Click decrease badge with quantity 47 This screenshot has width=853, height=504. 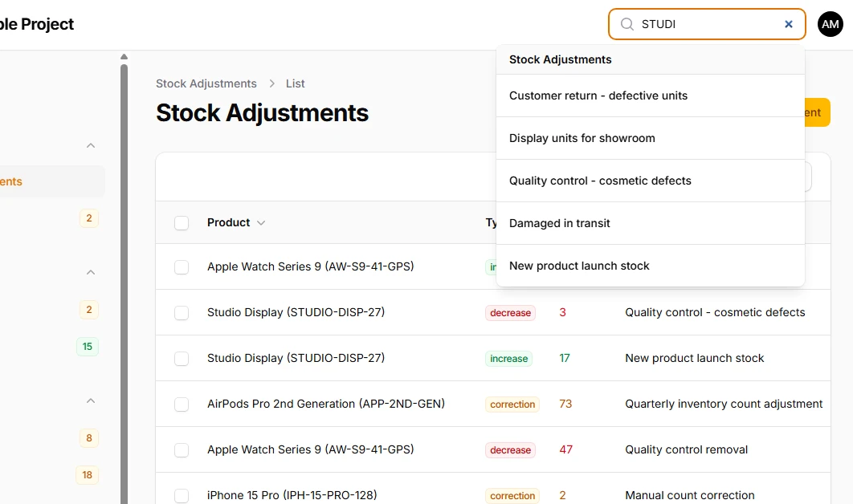(x=510, y=449)
